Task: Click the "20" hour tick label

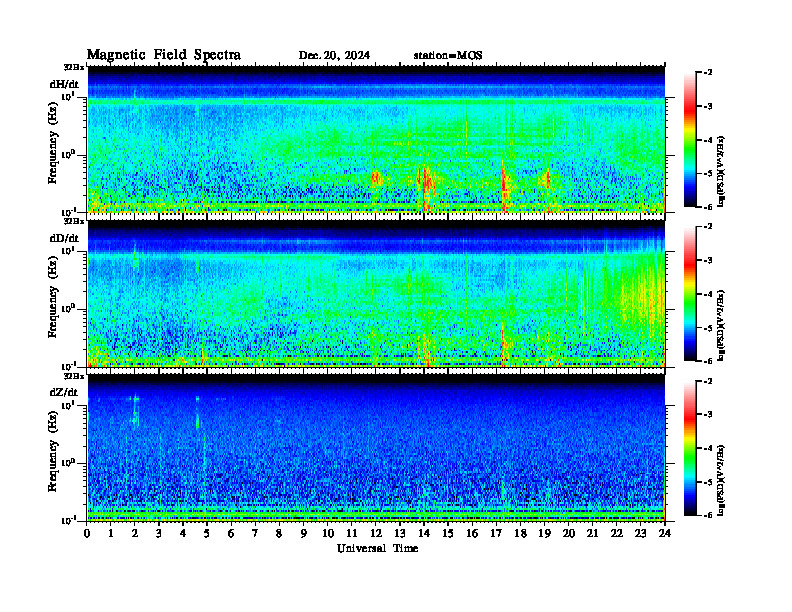Action: [569, 533]
